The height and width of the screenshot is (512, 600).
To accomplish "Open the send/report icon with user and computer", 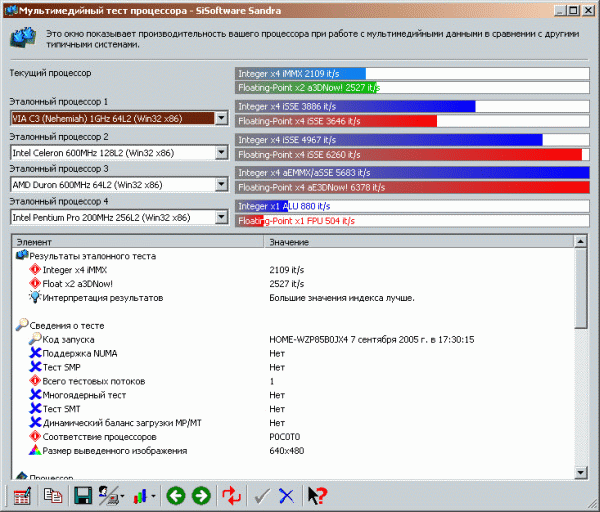I will tap(108, 496).
